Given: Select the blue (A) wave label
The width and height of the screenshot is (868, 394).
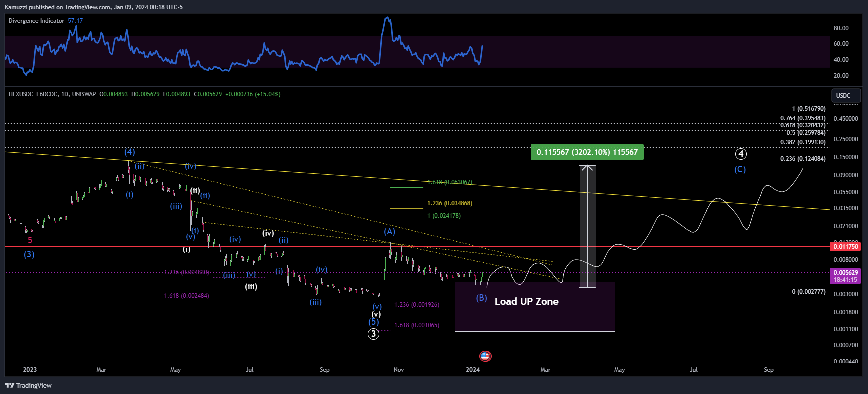Looking at the screenshot, I should coord(389,231).
